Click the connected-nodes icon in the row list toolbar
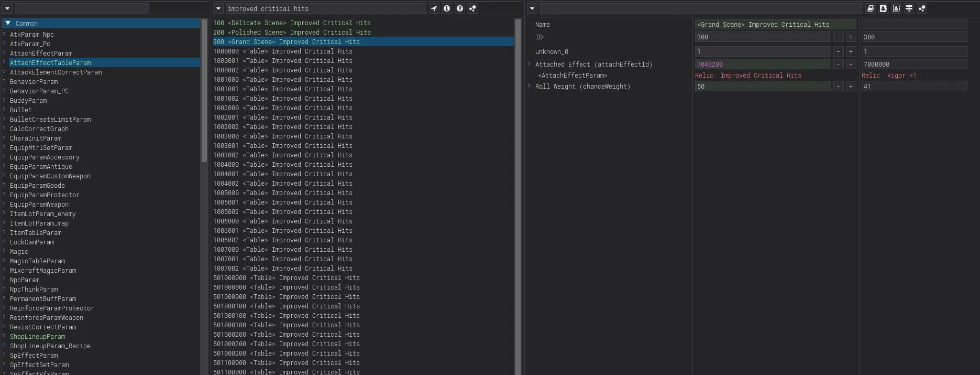980x375 pixels. [472, 8]
